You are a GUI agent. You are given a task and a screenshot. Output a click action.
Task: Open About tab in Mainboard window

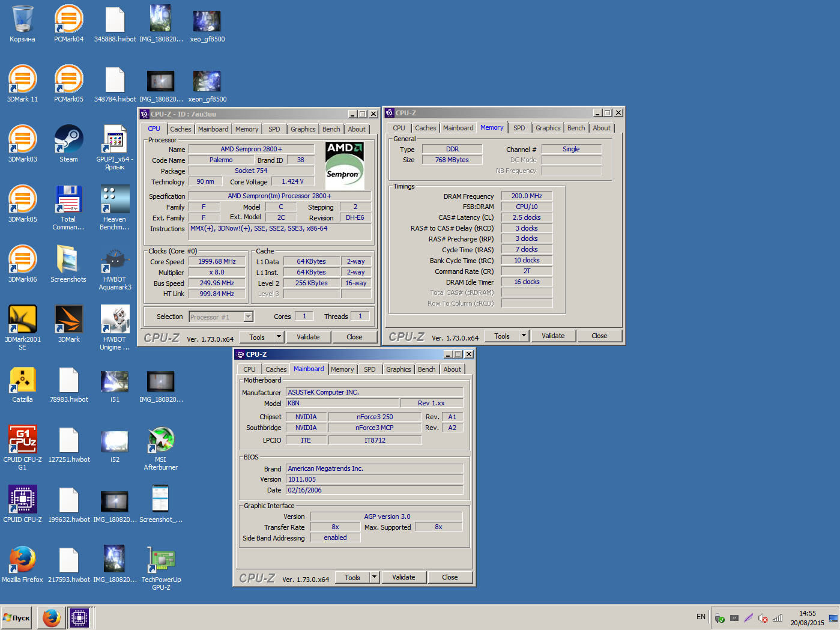452,369
